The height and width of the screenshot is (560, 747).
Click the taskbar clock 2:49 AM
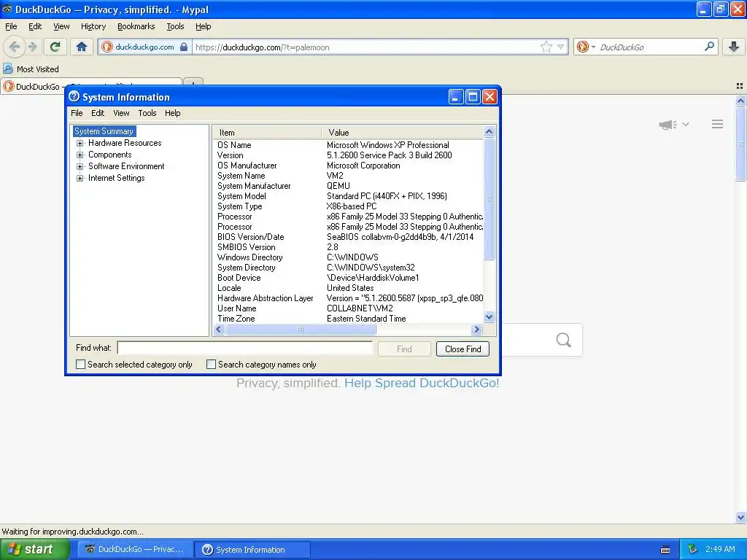720,549
